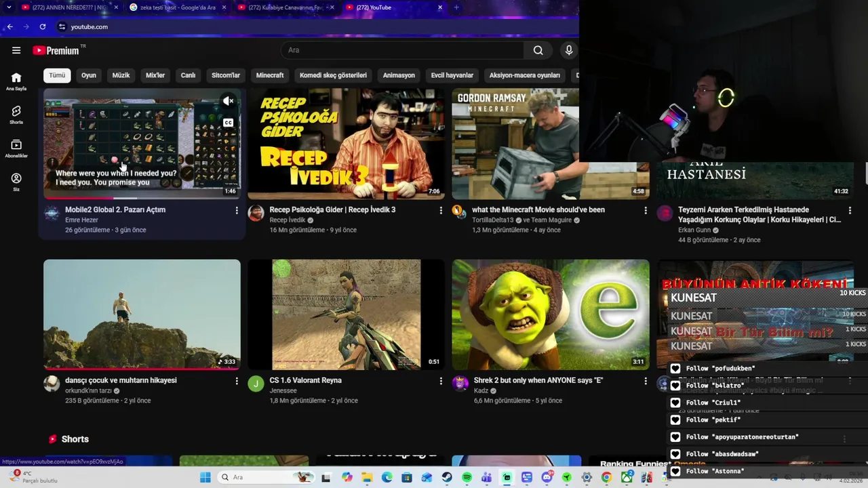Open what the Minecraft Movie title link
868x488 pixels.
[x=538, y=209]
